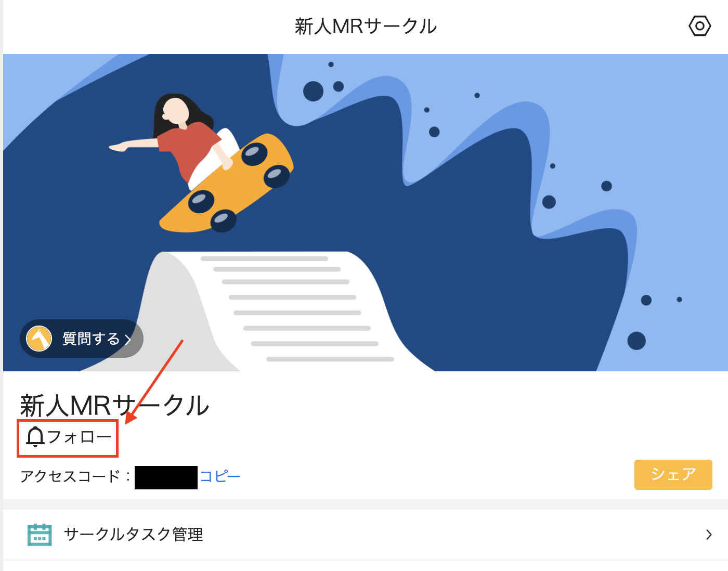Click the yellow シェア button

(673, 474)
